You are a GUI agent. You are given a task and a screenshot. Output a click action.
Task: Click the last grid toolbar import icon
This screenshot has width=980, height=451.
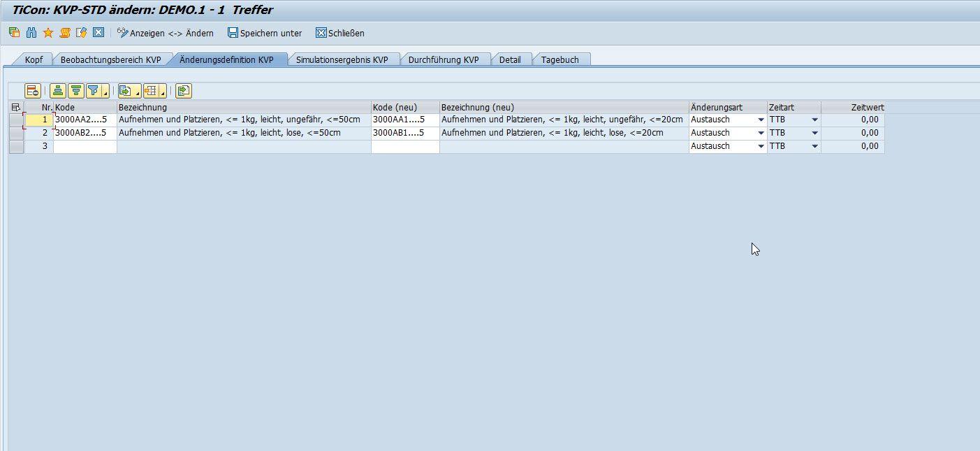[x=184, y=91]
